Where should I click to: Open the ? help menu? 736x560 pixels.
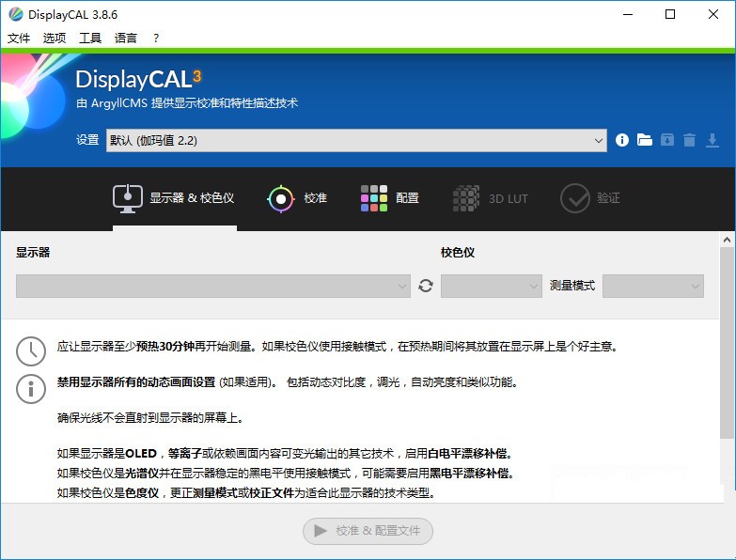pyautogui.click(x=156, y=38)
